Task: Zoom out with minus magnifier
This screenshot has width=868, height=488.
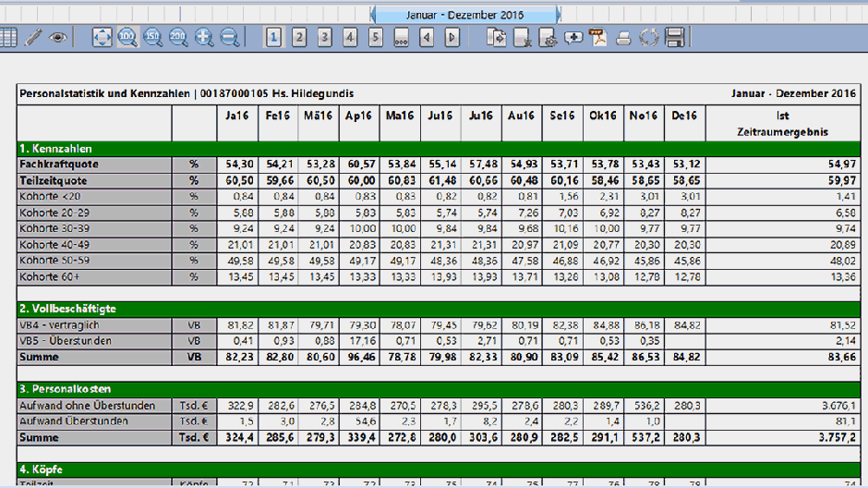Action: click(x=229, y=38)
